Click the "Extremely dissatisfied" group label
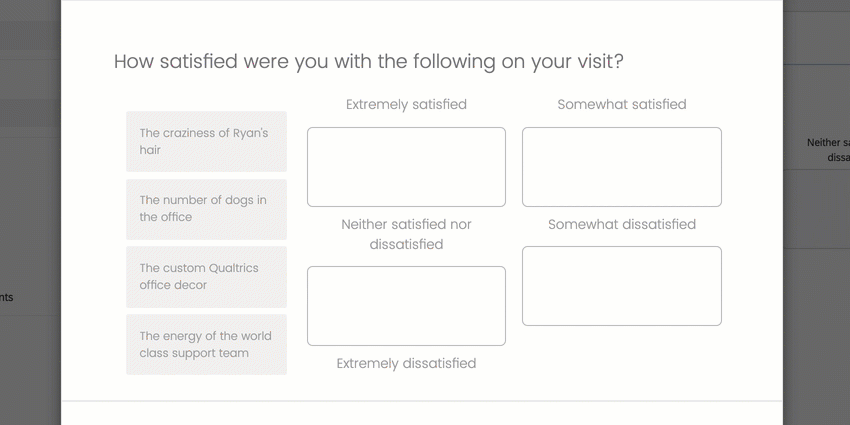 (x=406, y=363)
